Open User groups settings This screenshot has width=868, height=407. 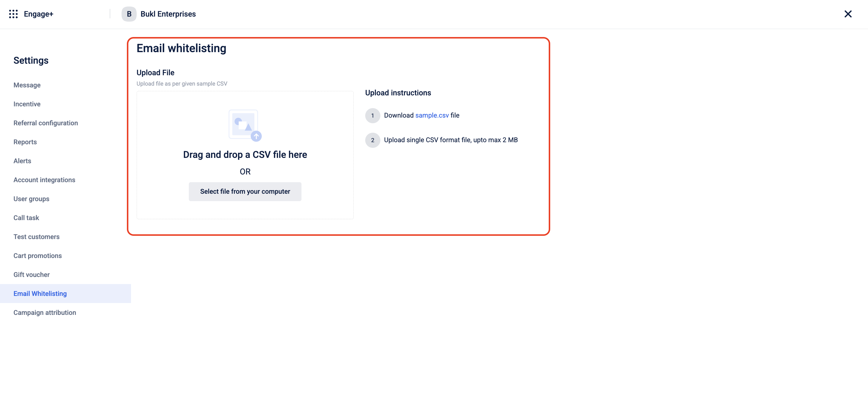(x=31, y=199)
